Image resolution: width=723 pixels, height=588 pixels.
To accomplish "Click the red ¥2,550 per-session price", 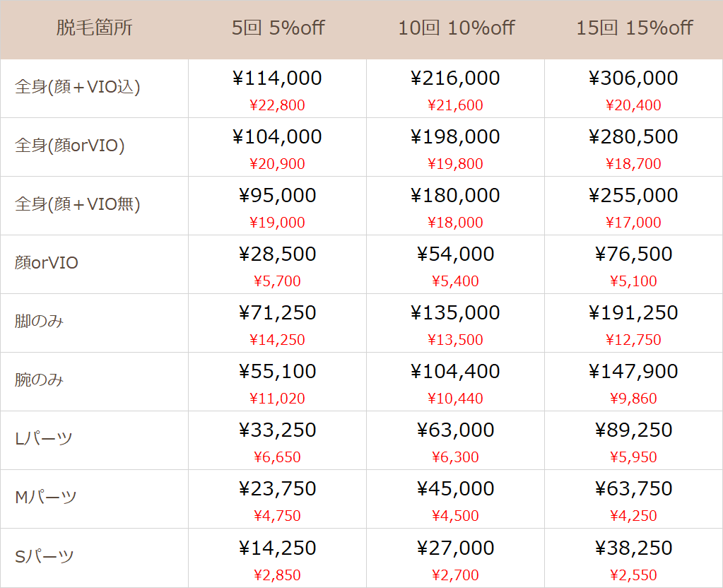I will click(x=633, y=575).
